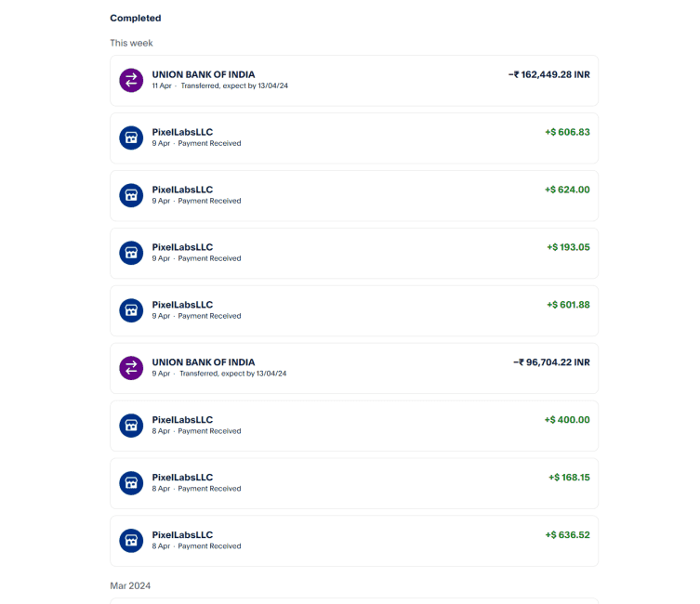Click the +$ 636.52 transaction amount
This screenshot has width=700, height=604.
click(x=567, y=535)
